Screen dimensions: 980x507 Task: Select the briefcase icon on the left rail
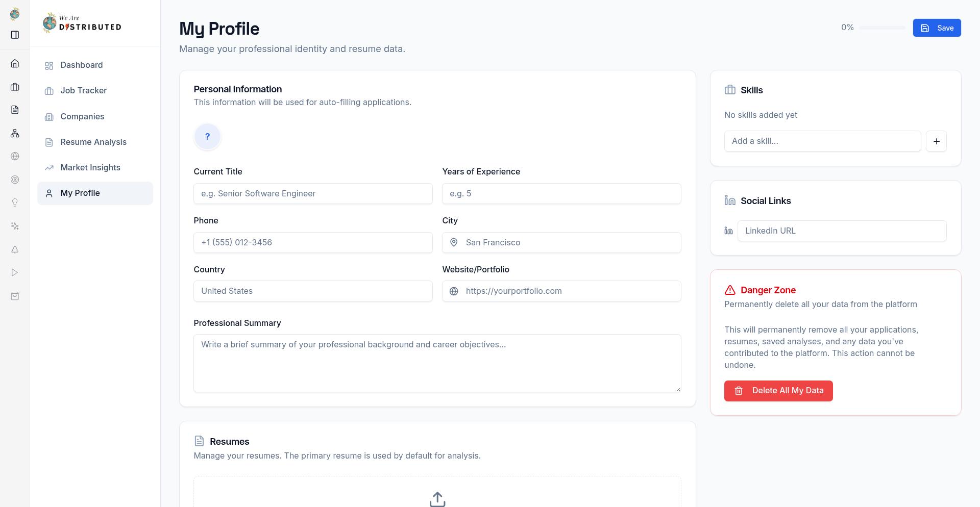pyautogui.click(x=15, y=87)
